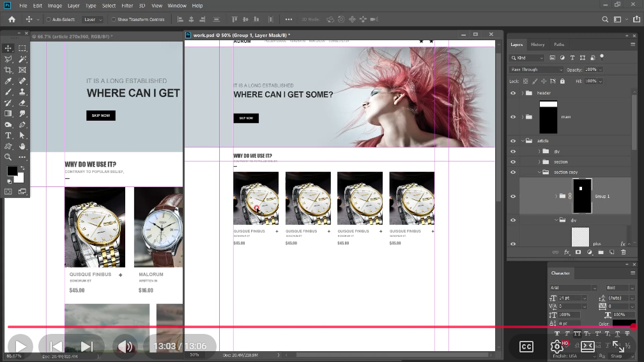This screenshot has height=362, width=644.
Task: Select the Gradient tool
Action: click(x=8, y=114)
